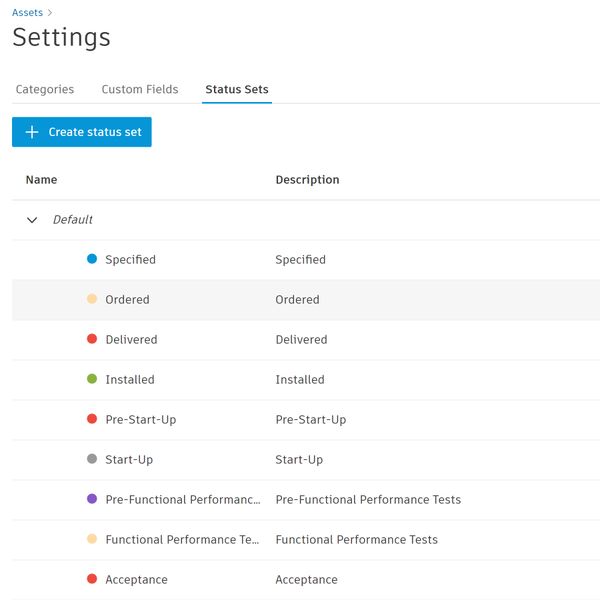The image size is (600, 600).
Task: Click the Installed description cell
Action: pos(300,379)
